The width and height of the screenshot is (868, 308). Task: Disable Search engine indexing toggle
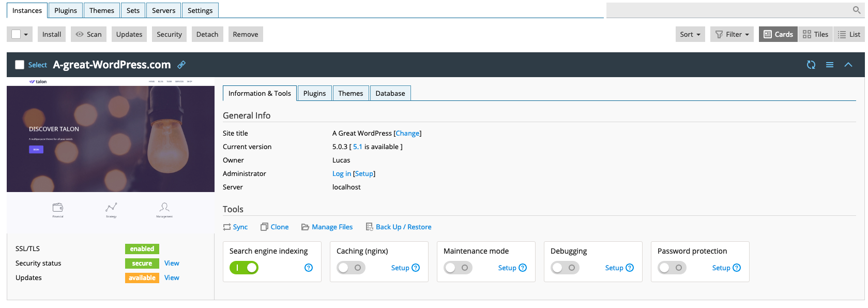click(244, 268)
